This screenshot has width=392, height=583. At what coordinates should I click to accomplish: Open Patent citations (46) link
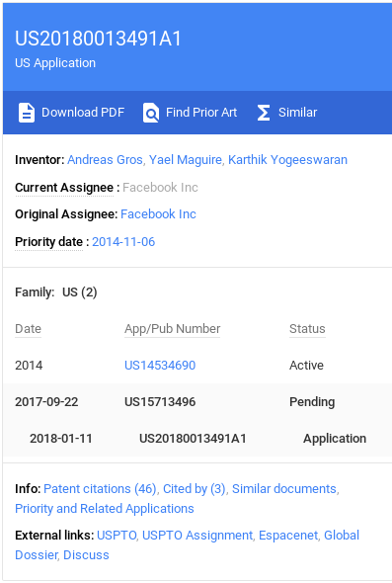pos(100,489)
